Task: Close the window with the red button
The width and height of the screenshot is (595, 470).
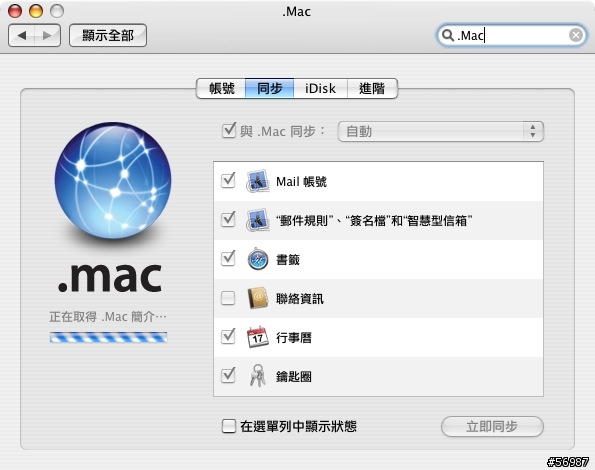Action: [15, 11]
